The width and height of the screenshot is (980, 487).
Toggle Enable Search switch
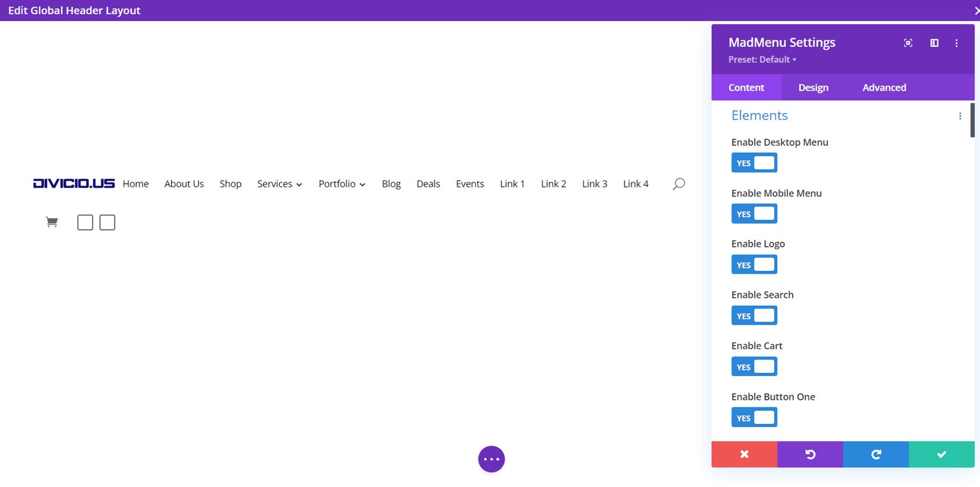pyautogui.click(x=754, y=316)
